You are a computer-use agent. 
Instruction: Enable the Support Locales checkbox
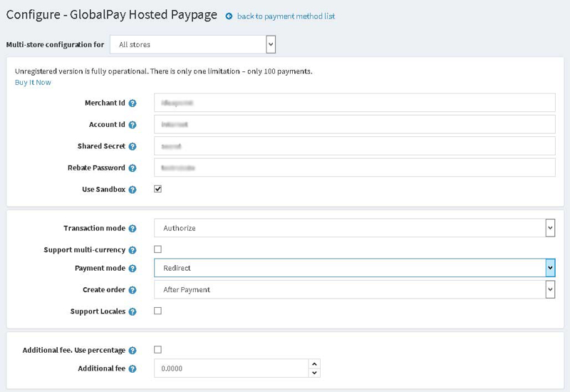click(x=157, y=311)
